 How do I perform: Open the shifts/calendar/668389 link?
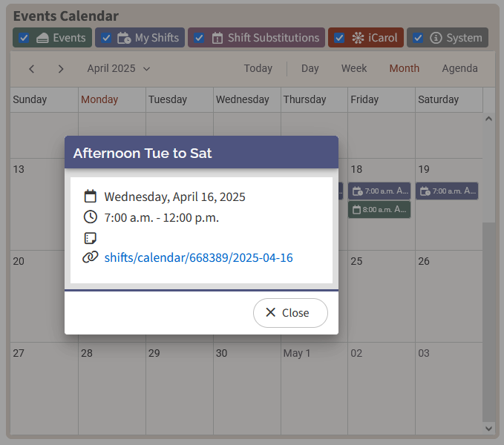198,258
